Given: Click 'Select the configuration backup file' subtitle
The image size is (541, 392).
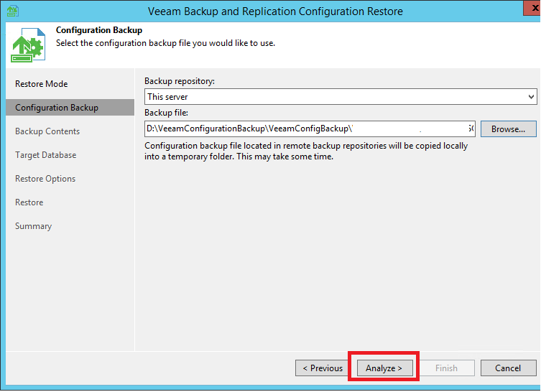Looking at the screenshot, I should pyautogui.click(x=166, y=43).
